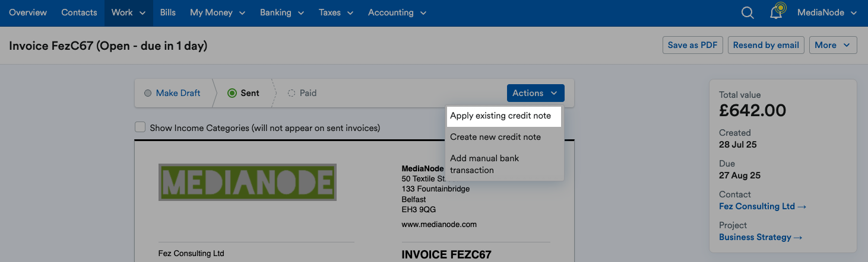This screenshot has height=262, width=868.
Task: Open the MediaNode account dropdown
Action: tap(827, 12)
